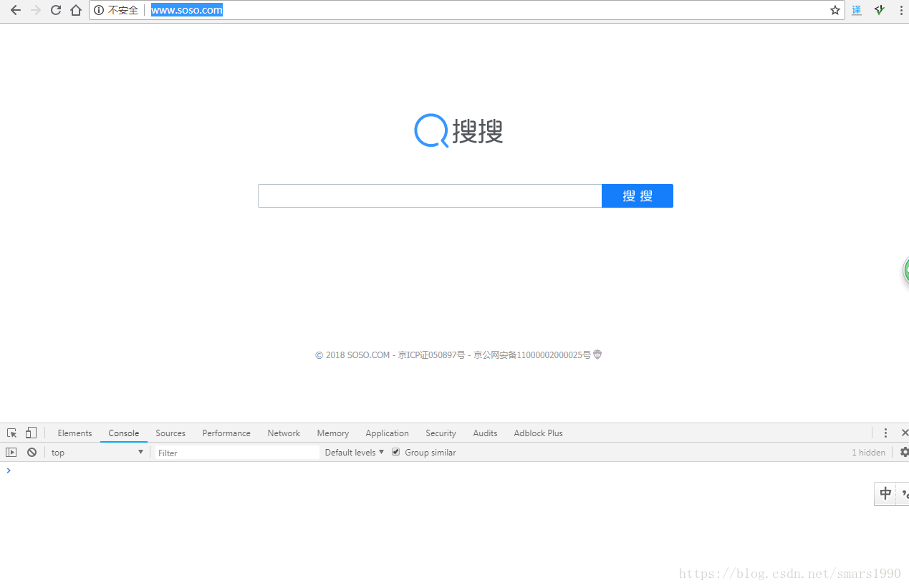The height and width of the screenshot is (588, 909).
Task: Open the translate extension icon
Action: click(x=857, y=10)
